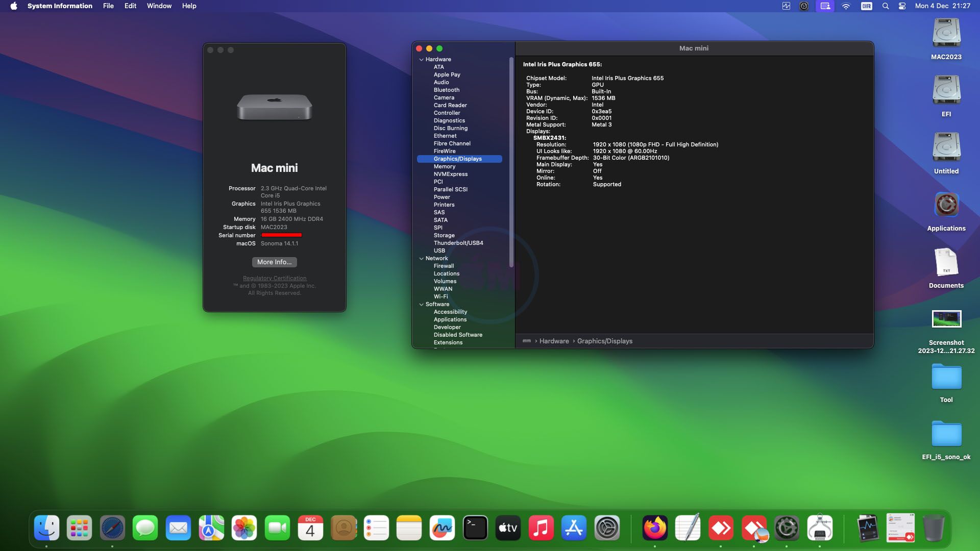Click More Info button in About window

275,262
